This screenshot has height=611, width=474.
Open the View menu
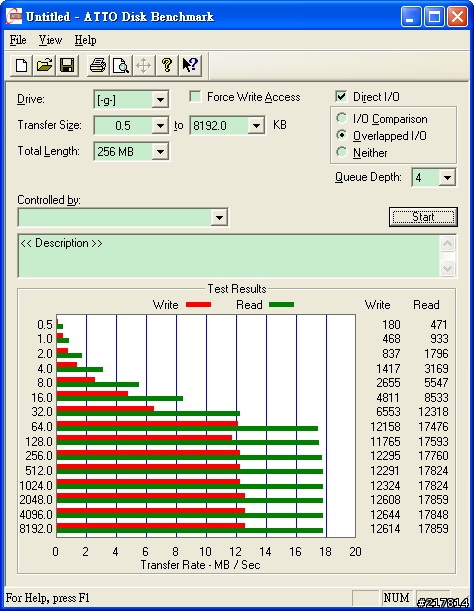pos(50,40)
